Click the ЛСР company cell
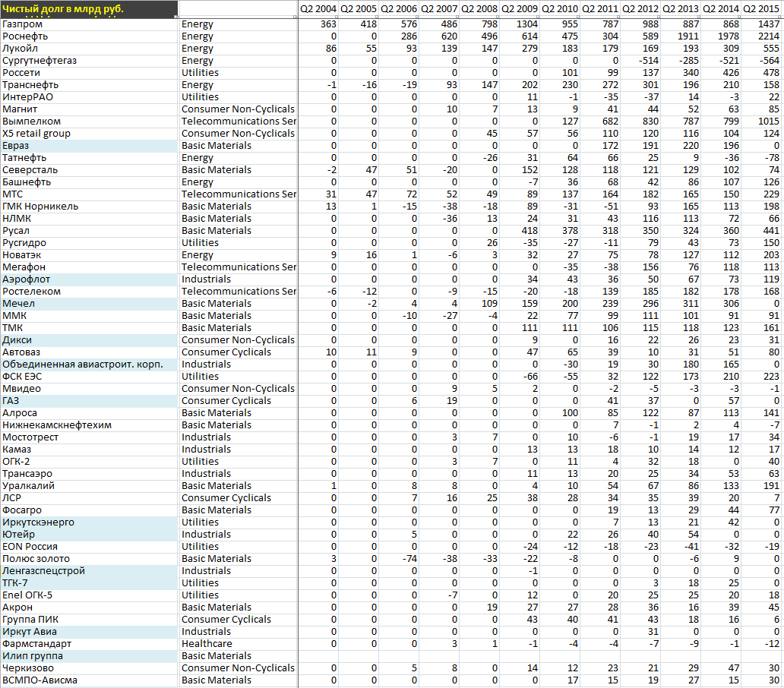 (x=89, y=499)
